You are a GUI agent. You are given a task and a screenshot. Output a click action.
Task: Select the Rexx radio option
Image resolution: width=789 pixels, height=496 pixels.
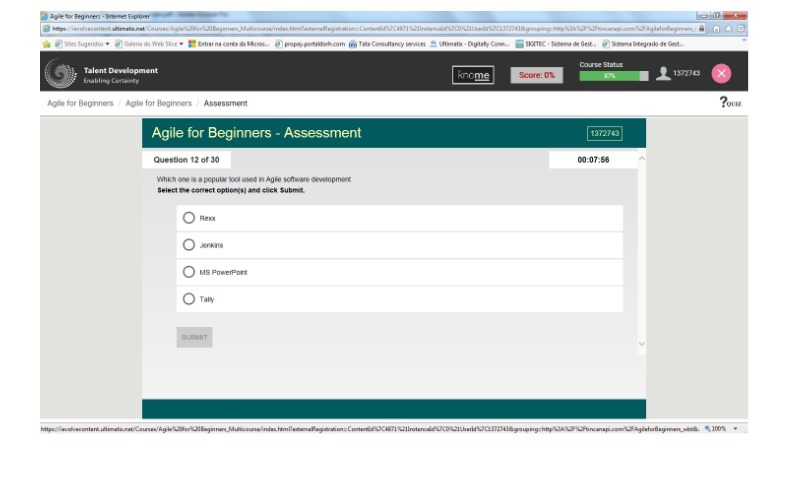189,218
